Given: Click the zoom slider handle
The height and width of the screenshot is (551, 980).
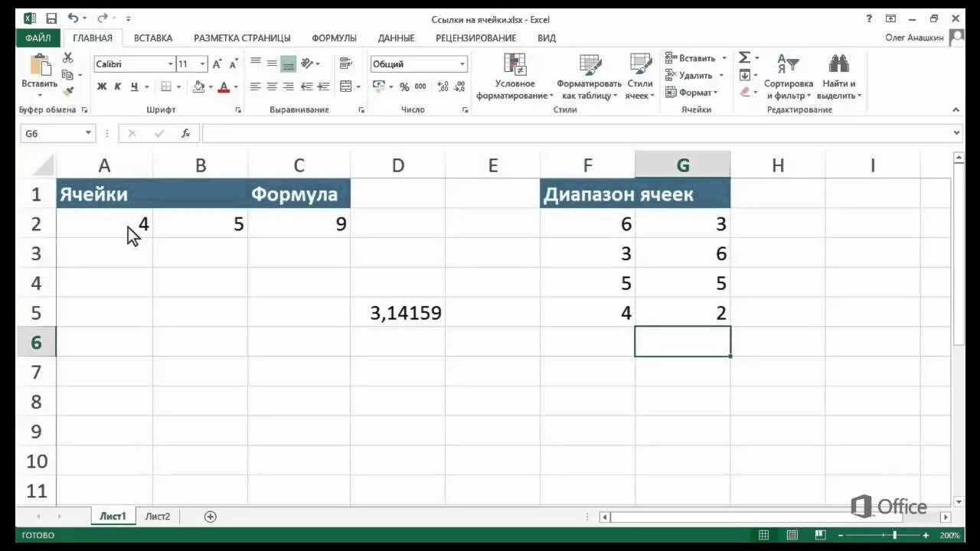Looking at the screenshot, I should 894,535.
